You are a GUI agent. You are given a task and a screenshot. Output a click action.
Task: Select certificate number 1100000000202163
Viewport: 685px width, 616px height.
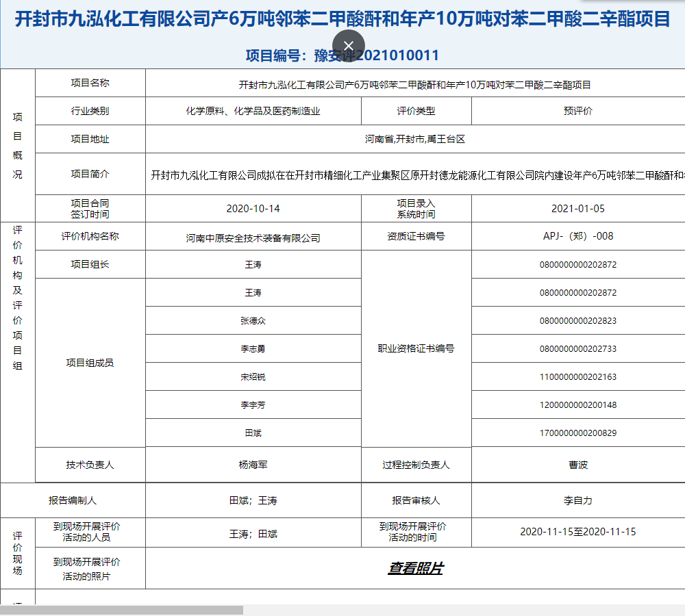point(578,376)
